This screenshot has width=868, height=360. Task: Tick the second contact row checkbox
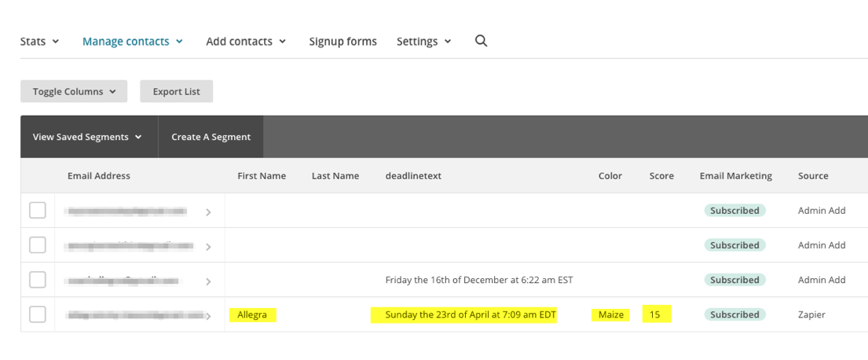click(38, 245)
